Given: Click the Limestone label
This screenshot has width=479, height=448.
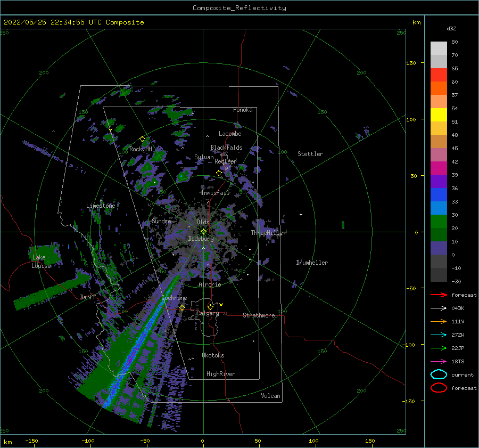Looking at the screenshot, I should 101,206.
